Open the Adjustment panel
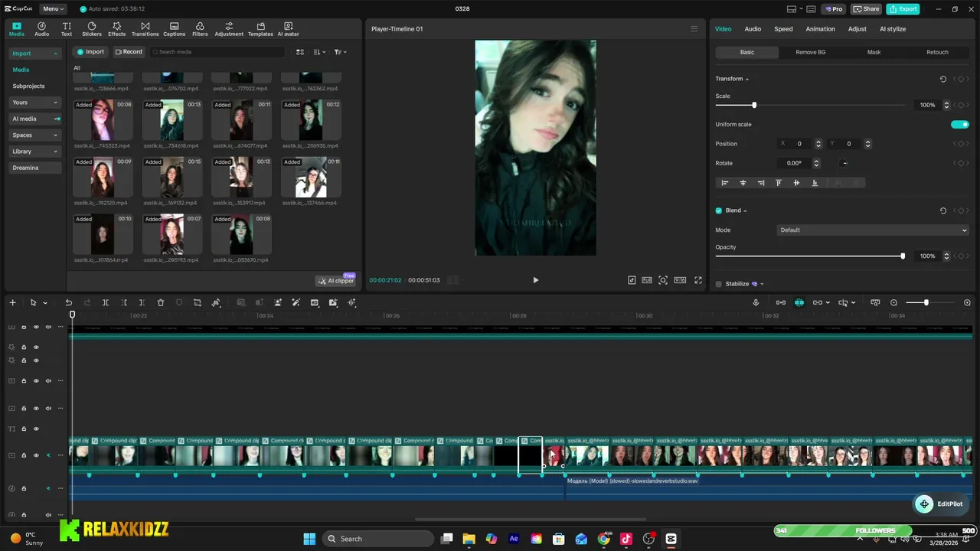Screen dimensions: 980x551 click(x=229, y=29)
